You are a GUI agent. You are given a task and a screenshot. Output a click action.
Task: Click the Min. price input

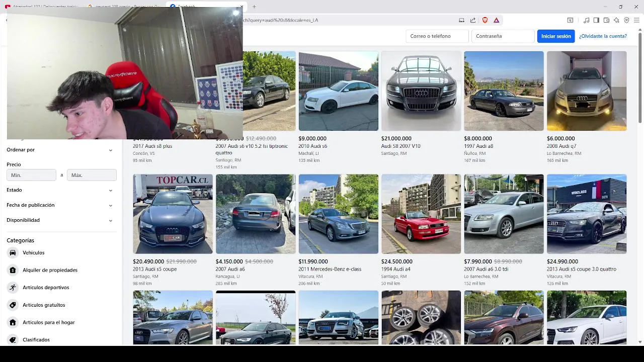click(31, 175)
